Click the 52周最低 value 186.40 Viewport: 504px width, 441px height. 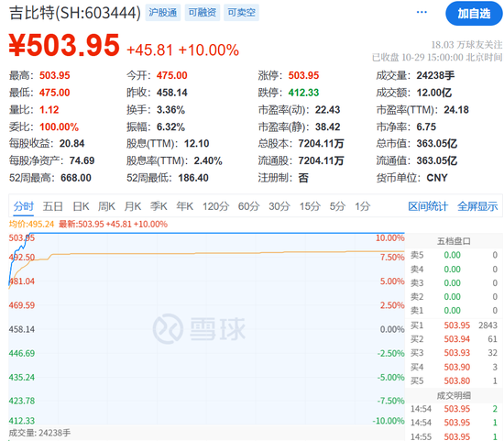193,178
